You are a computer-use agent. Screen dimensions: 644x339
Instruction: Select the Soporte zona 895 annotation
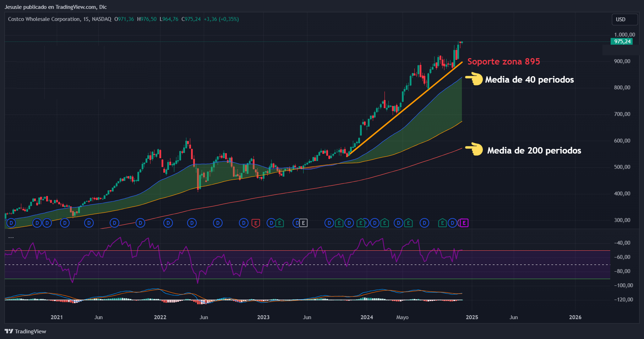pyautogui.click(x=503, y=62)
